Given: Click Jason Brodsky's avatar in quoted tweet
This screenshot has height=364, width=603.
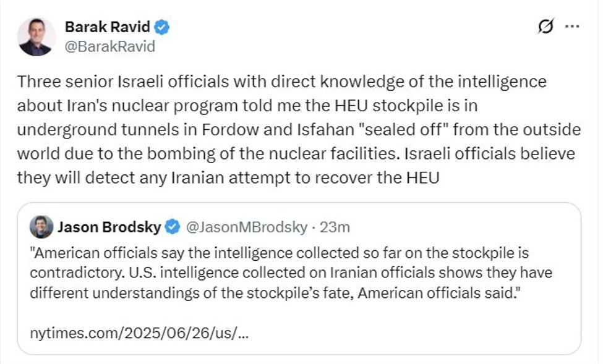Looking at the screenshot, I should (x=41, y=226).
